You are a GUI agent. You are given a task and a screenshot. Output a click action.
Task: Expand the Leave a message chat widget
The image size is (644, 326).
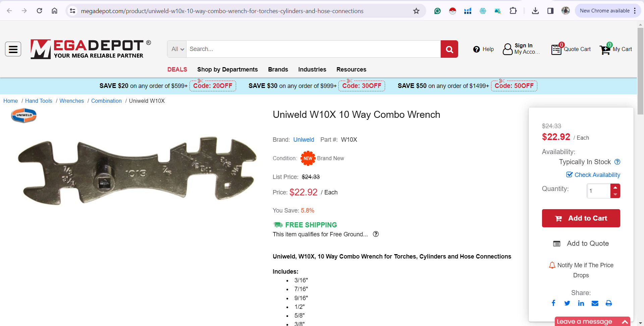tap(592, 322)
